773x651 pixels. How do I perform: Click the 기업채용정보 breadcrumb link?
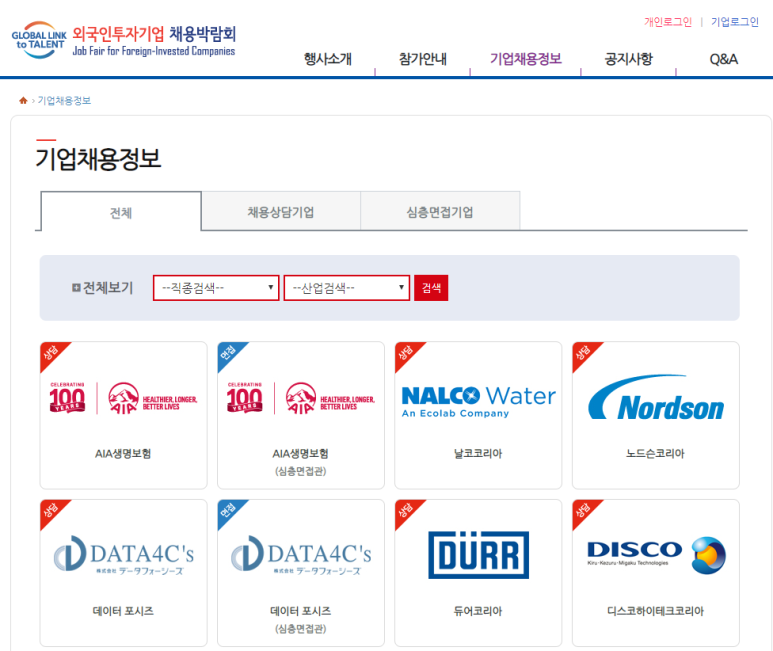click(x=64, y=101)
